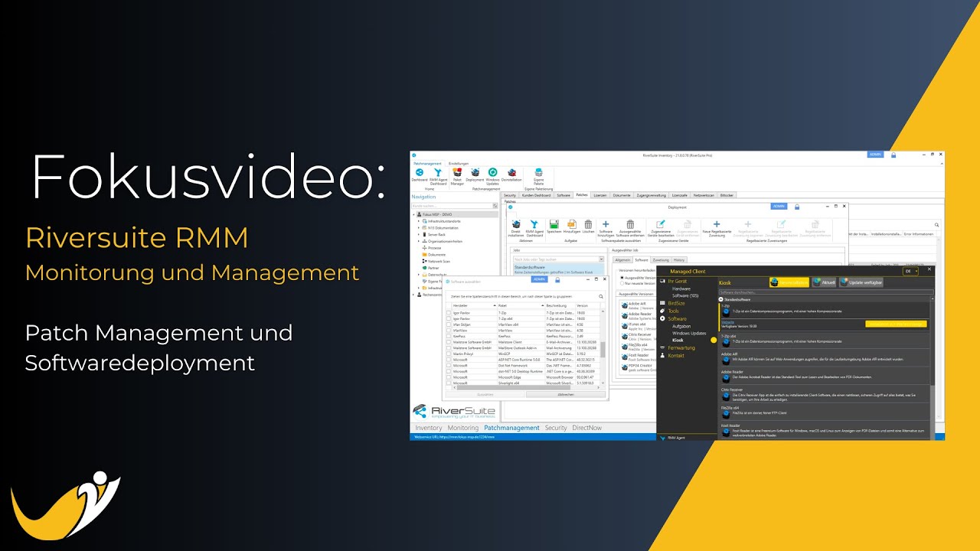Add software via the Software hinzufügen plus icon

coord(606,225)
